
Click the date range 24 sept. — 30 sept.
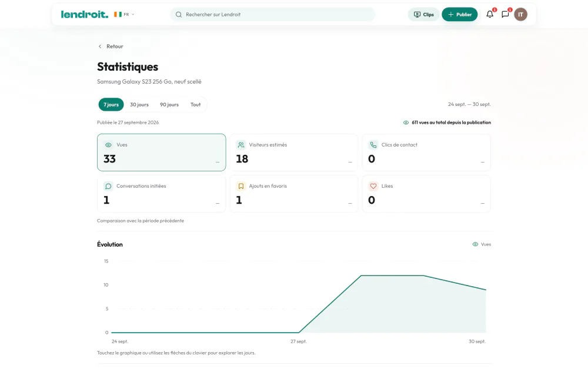pyautogui.click(x=469, y=104)
